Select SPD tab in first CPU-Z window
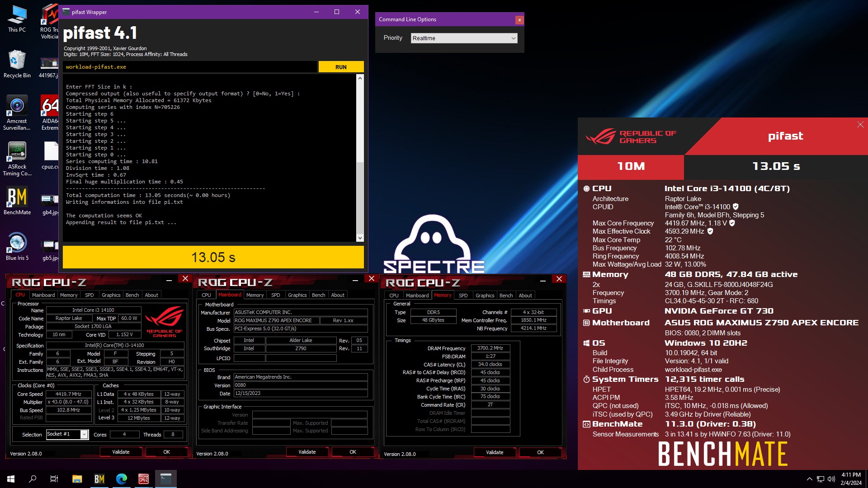The image size is (868, 488). (90, 295)
